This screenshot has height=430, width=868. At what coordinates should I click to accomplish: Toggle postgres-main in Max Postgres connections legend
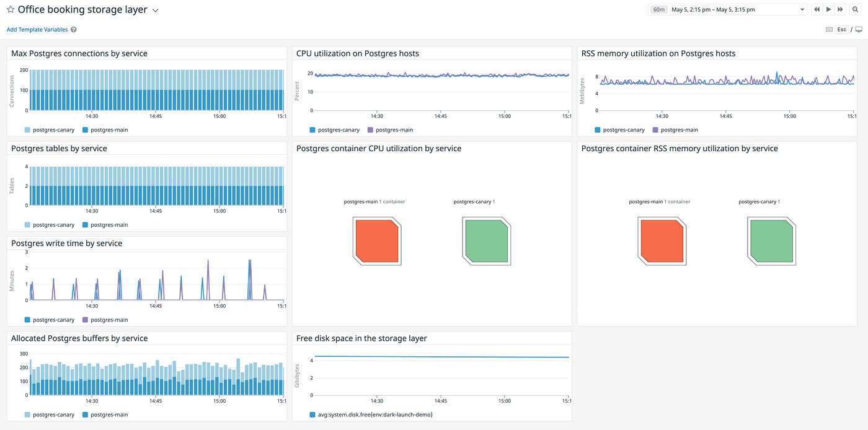pos(105,130)
